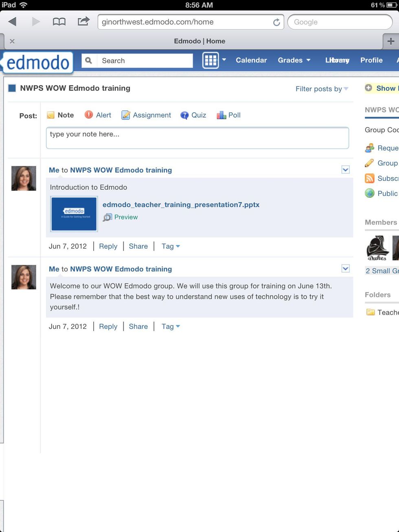
Task: Open the Filter posts by dropdown
Action: [322, 89]
